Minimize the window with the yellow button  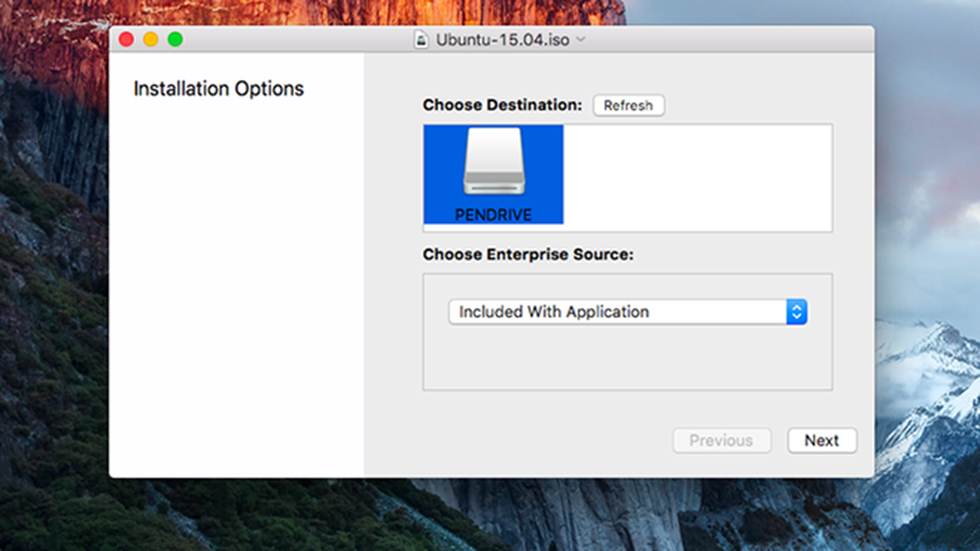[151, 39]
